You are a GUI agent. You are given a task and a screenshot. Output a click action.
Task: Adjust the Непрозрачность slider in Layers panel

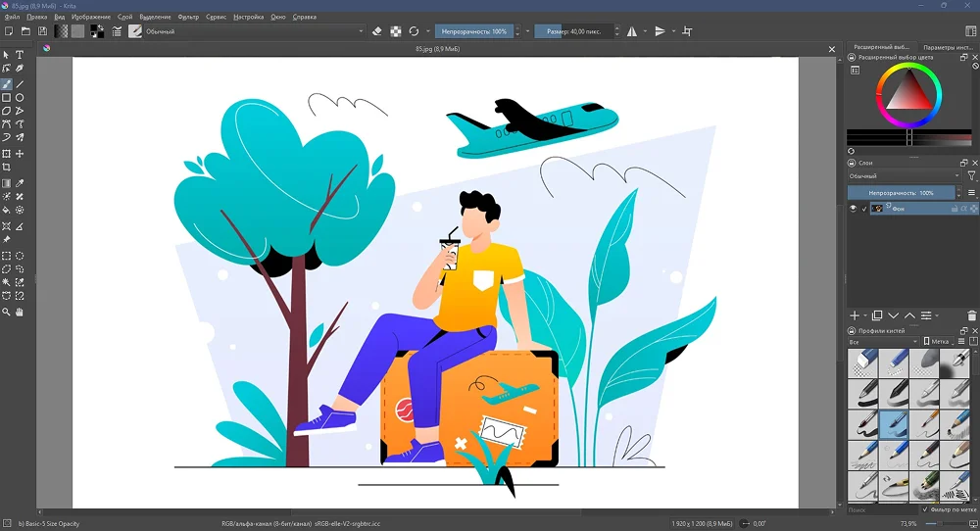click(x=902, y=193)
